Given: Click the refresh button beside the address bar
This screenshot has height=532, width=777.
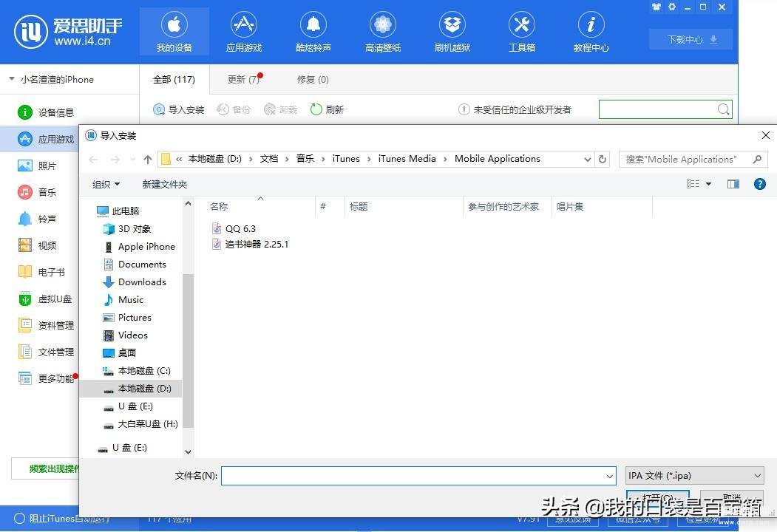Looking at the screenshot, I should tap(603, 159).
